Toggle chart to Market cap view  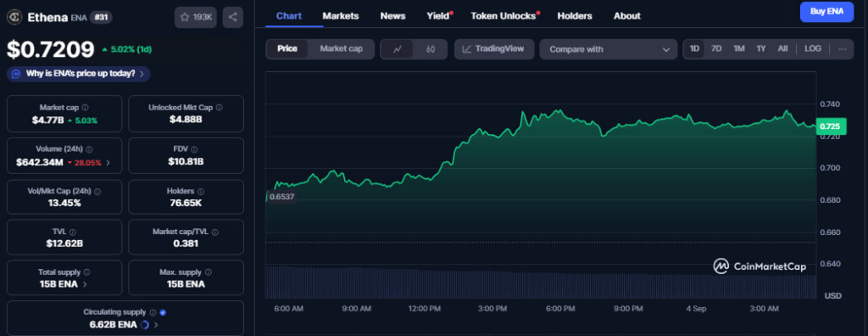[x=341, y=49]
